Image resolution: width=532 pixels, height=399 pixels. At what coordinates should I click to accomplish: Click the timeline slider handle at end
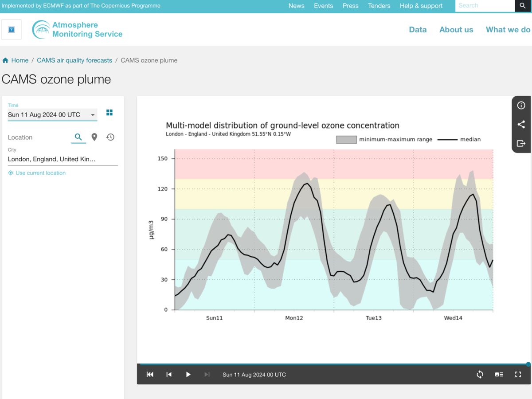pos(528,364)
